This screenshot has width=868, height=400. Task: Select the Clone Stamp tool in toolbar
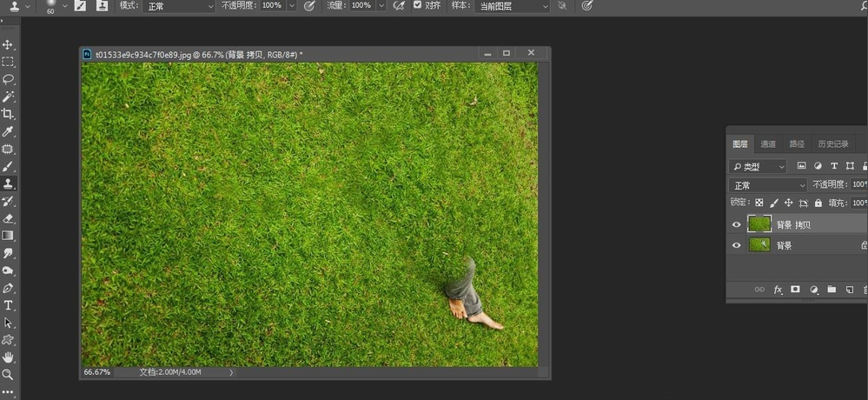[8, 183]
